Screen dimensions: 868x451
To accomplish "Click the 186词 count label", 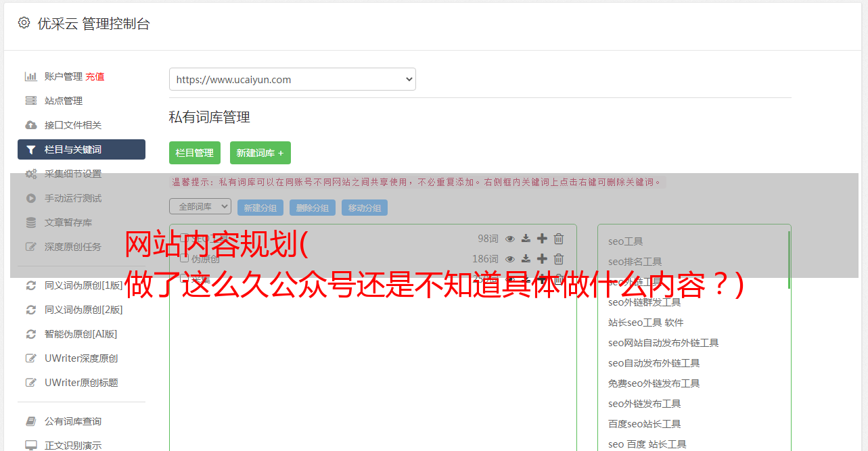I will tap(485, 259).
